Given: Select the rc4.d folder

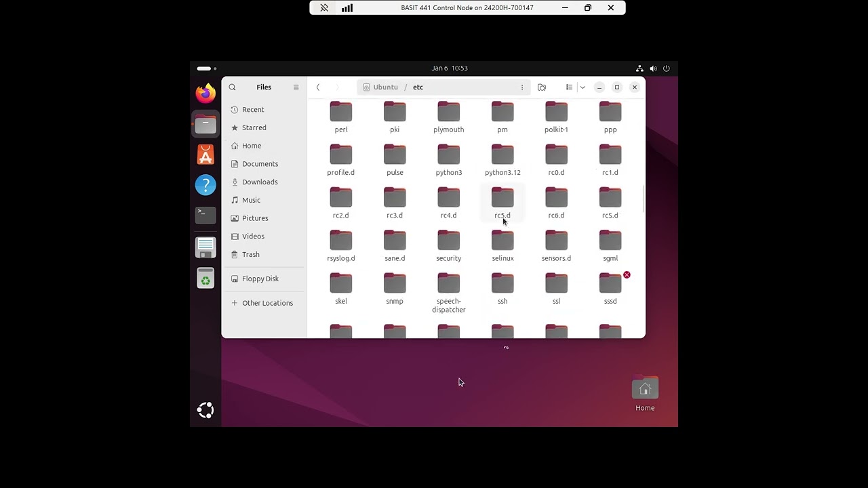Looking at the screenshot, I should 449,203.
